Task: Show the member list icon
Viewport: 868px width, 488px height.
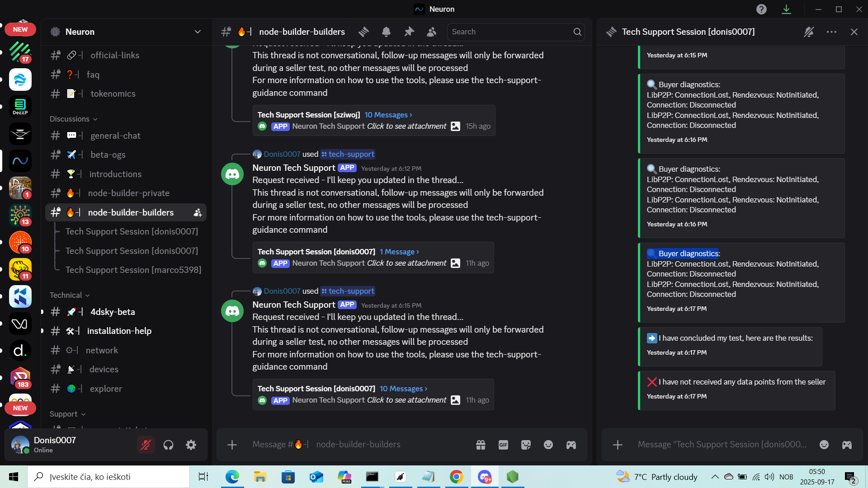Action: pyautogui.click(x=432, y=32)
